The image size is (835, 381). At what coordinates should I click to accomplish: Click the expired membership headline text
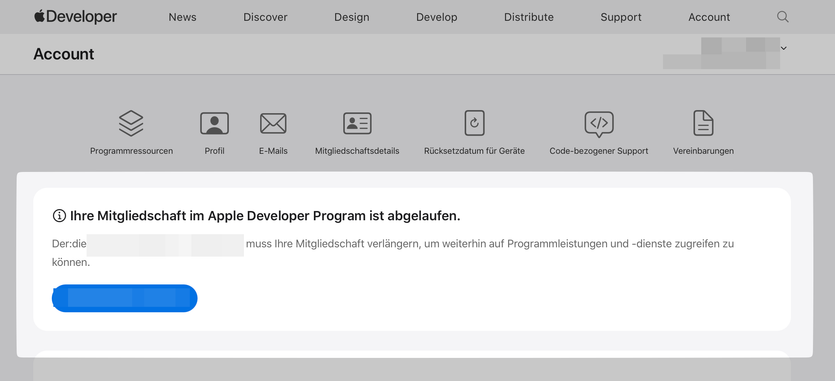[265, 216]
